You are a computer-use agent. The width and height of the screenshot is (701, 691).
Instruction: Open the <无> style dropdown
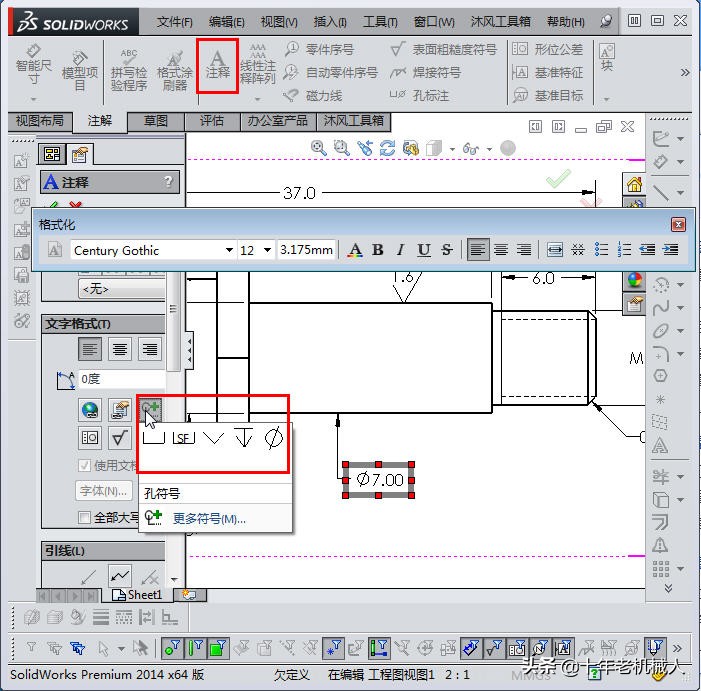pos(122,289)
